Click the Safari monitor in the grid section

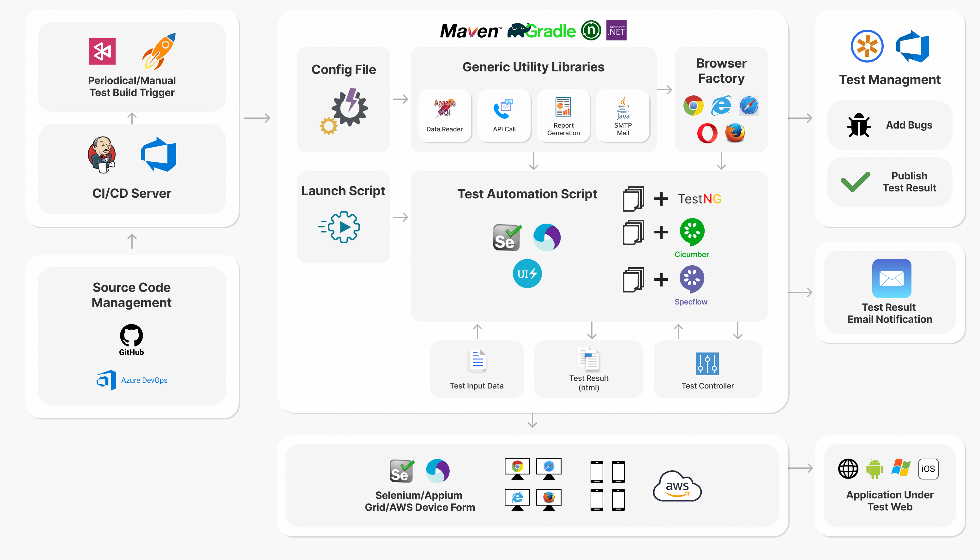point(549,469)
